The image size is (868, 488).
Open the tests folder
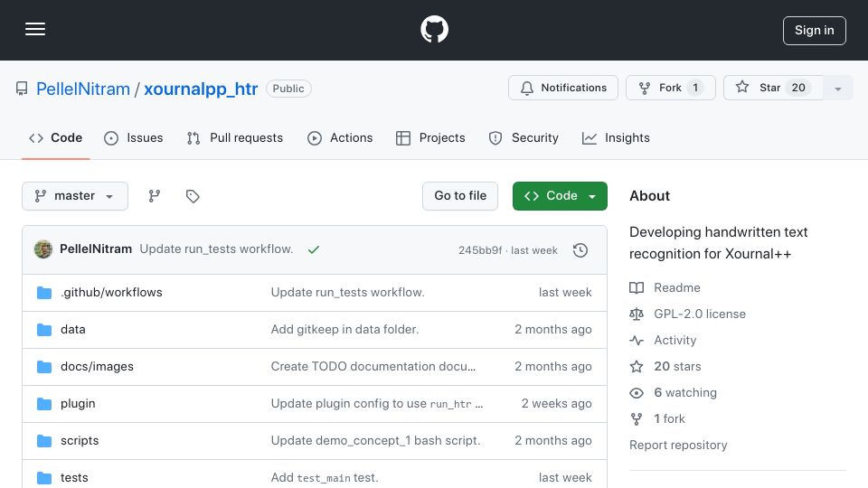(74, 477)
